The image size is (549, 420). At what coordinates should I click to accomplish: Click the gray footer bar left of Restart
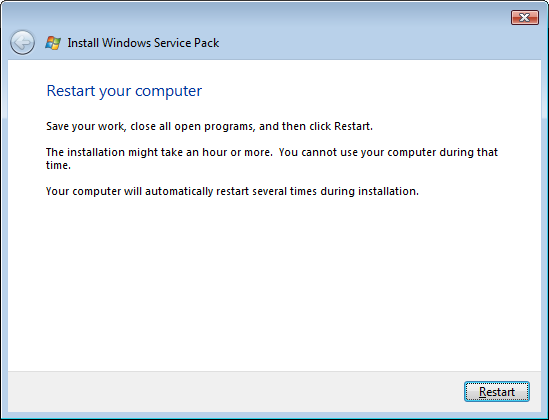point(235,392)
